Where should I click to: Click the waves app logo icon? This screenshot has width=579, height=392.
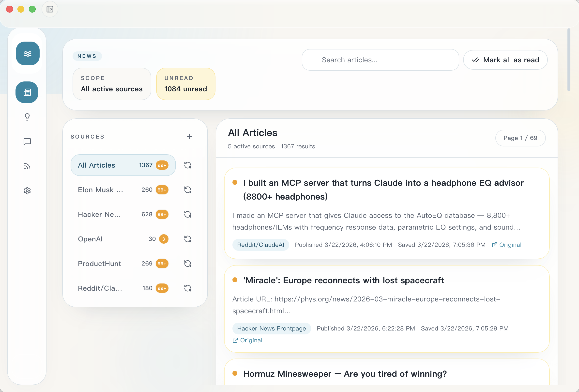coord(28,53)
